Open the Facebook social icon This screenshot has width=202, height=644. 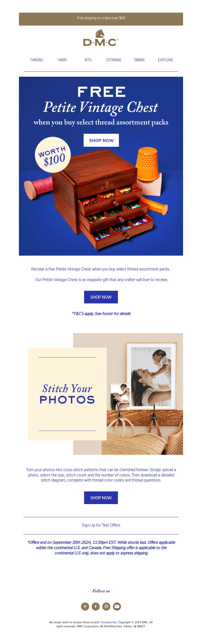96,607
